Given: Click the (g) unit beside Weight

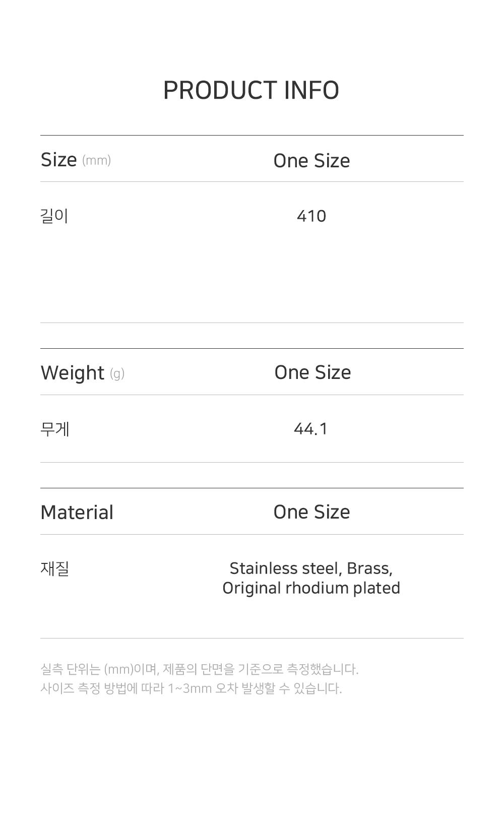Looking at the screenshot, I should (x=117, y=374).
